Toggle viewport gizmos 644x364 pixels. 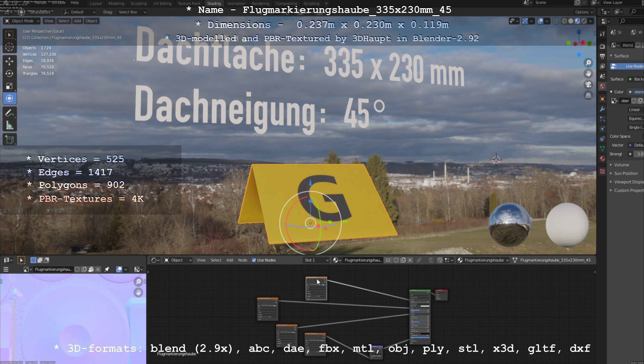click(525, 21)
